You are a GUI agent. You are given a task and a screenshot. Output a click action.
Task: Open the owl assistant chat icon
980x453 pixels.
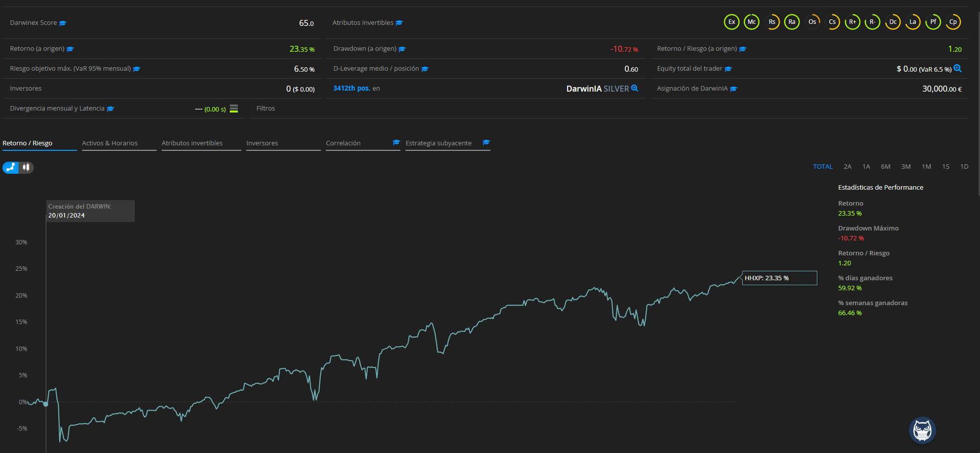click(922, 431)
